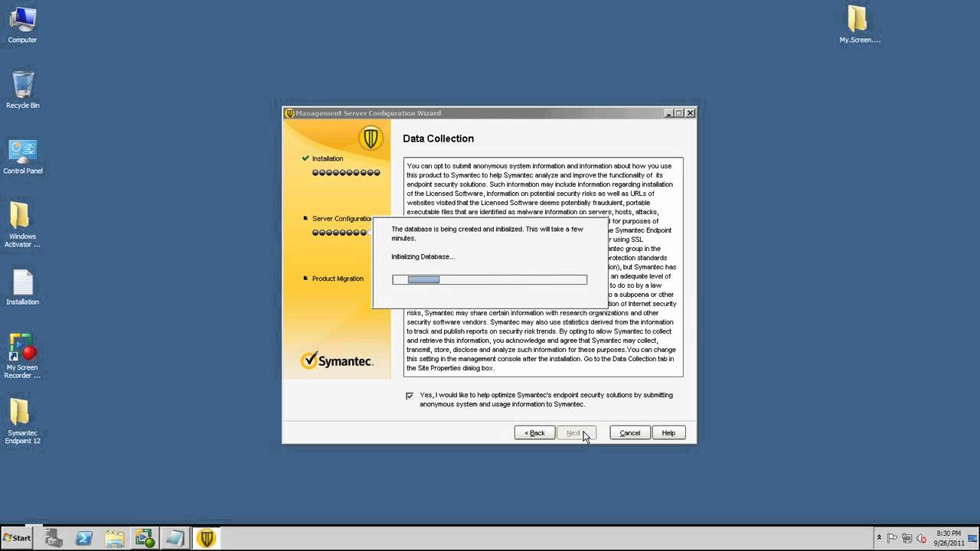Open the My.Screen folder on desktop
Screen dimensions: 980x551
tap(860, 24)
